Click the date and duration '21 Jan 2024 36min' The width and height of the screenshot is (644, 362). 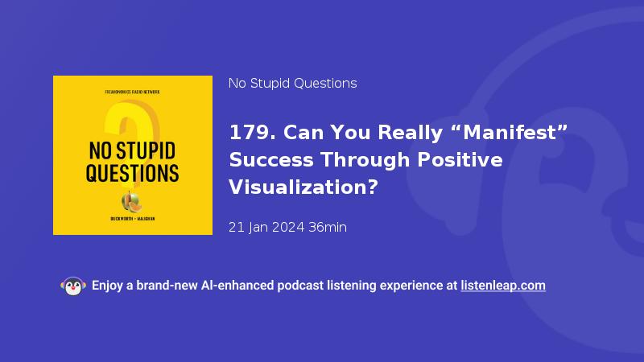pyautogui.click(x=287, y=227)
